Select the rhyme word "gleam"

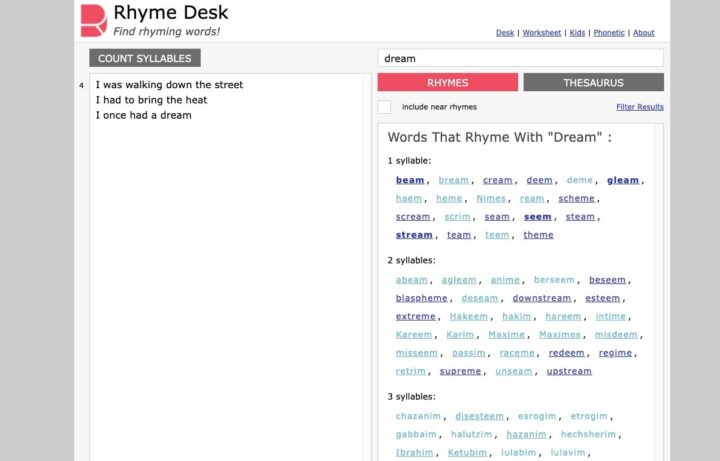point(622,181)
